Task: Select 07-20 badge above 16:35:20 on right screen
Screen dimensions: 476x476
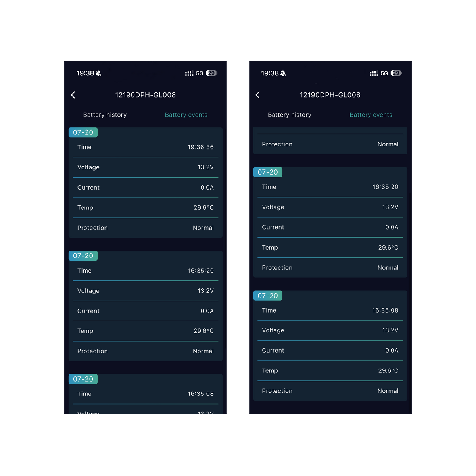Action: coord(268,172)
